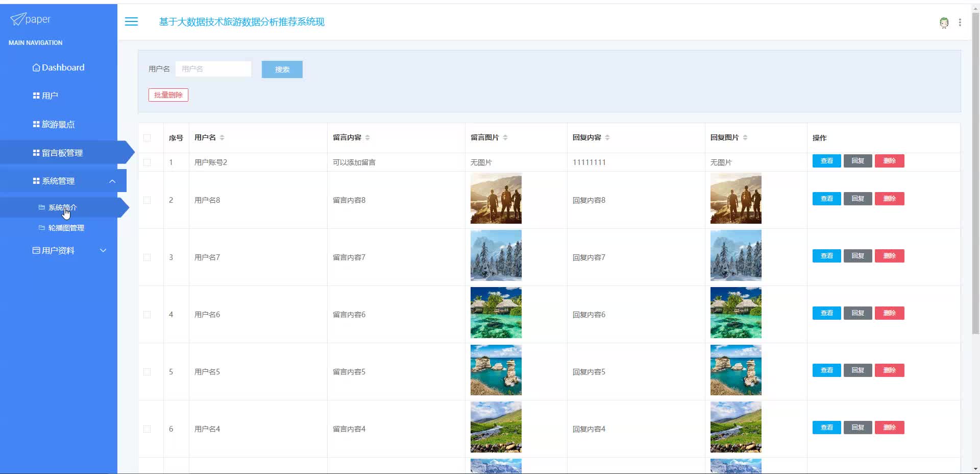
Task: Click the Dashboard home icon
Action: pyautogui.click(x=36, y=67)
